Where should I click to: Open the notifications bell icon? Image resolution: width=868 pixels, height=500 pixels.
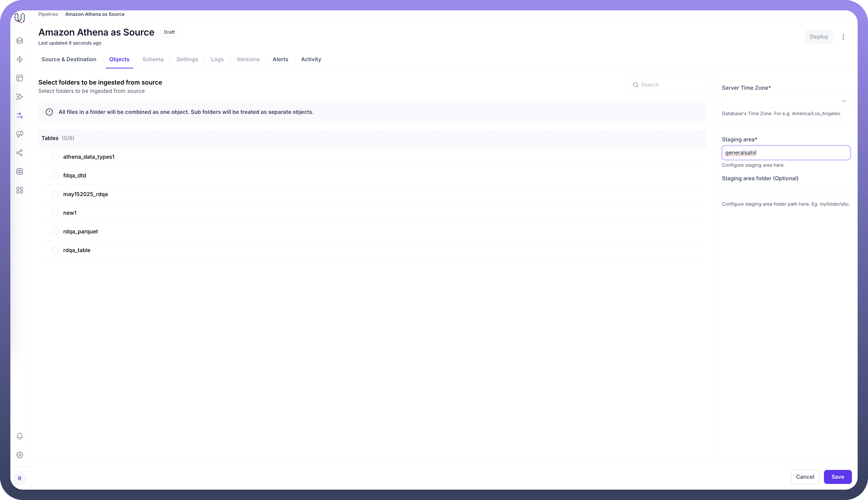coord(19,436)
